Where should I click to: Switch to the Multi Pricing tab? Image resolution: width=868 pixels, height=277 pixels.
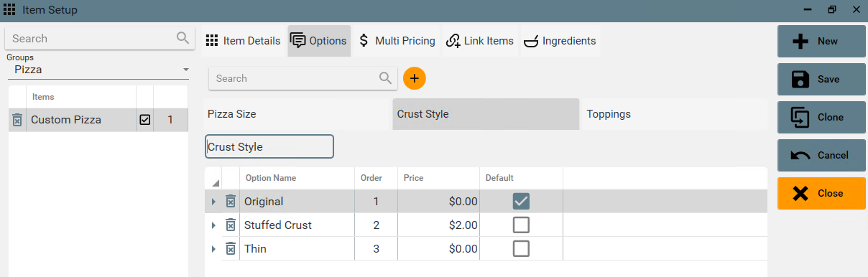pos(397,41)
